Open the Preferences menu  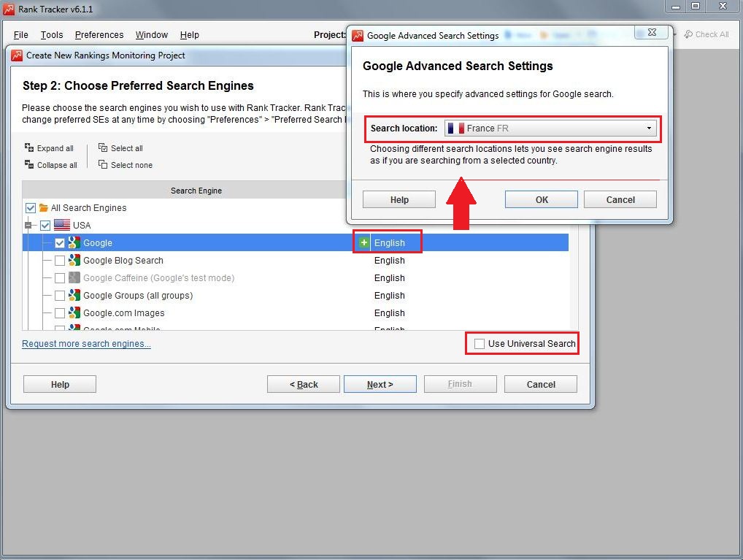(99, 34)
